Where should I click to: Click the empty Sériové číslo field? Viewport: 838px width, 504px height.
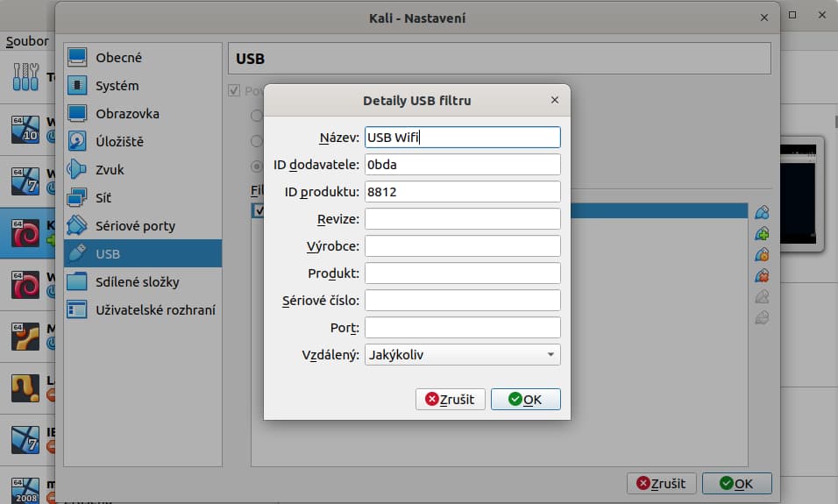462,301
